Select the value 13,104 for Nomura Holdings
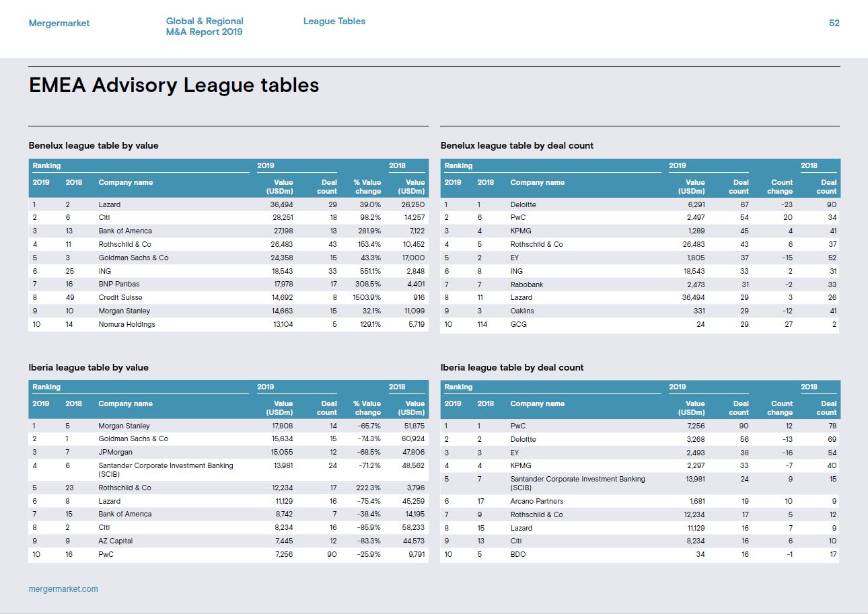The image size is (868, 614). tap(283, 324)
